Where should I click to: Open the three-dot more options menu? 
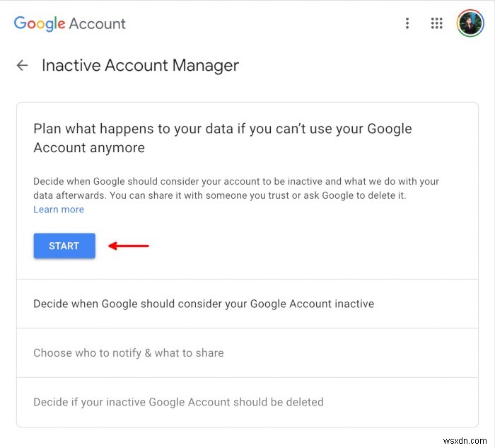(407, 23)
